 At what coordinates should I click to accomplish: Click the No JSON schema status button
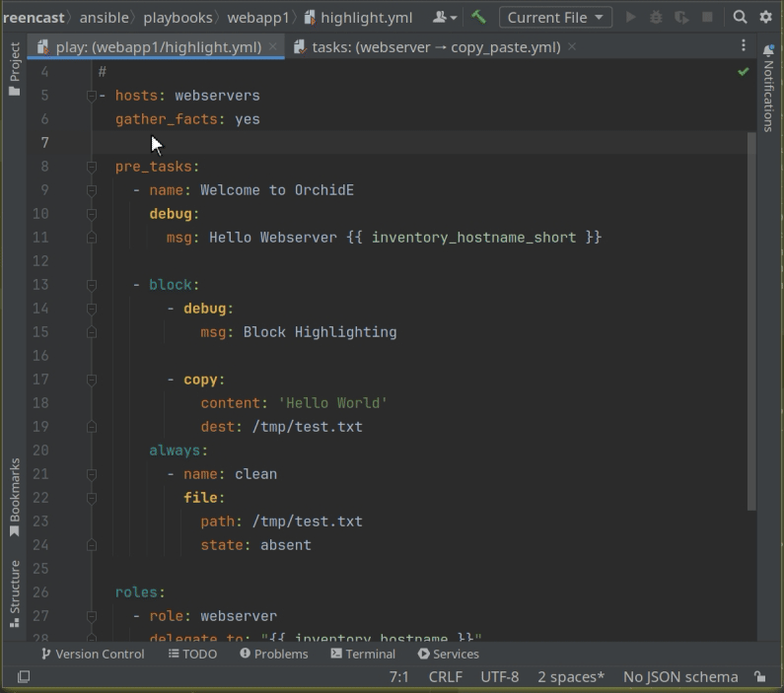tap(680, 676)
